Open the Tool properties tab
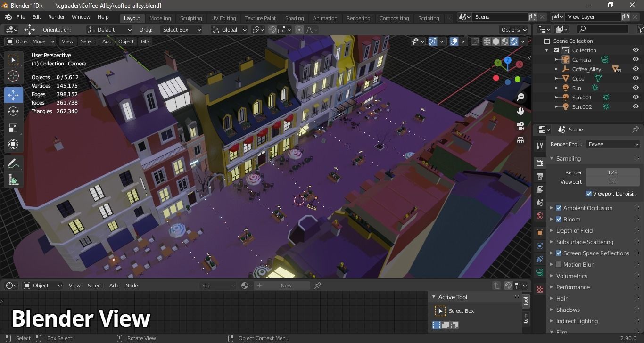Screen dimensions: 644x343 [540, 146]
